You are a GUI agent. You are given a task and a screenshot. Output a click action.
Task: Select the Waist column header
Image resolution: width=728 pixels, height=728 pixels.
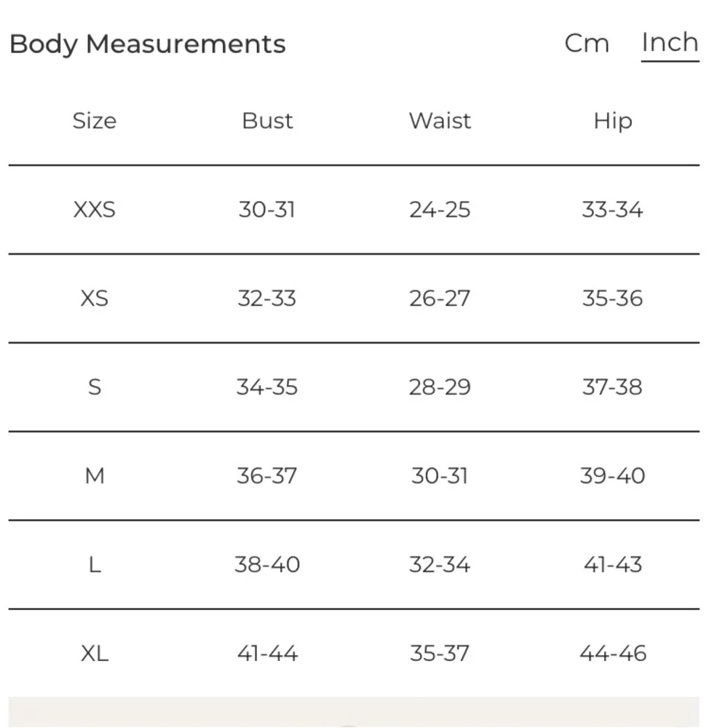click(440, 121)
